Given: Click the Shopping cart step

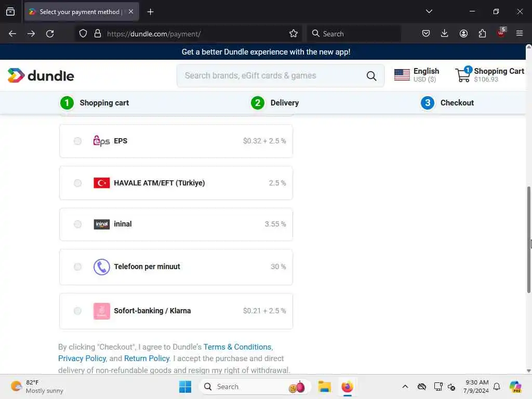Looking at the screenshot, I should pos(95,103).
